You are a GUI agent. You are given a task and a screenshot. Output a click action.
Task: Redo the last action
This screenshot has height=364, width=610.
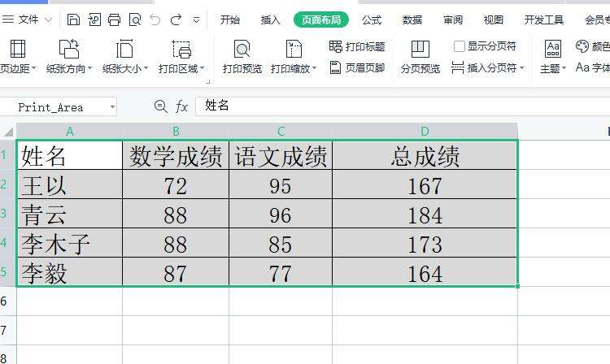click(x=176, y=19)
